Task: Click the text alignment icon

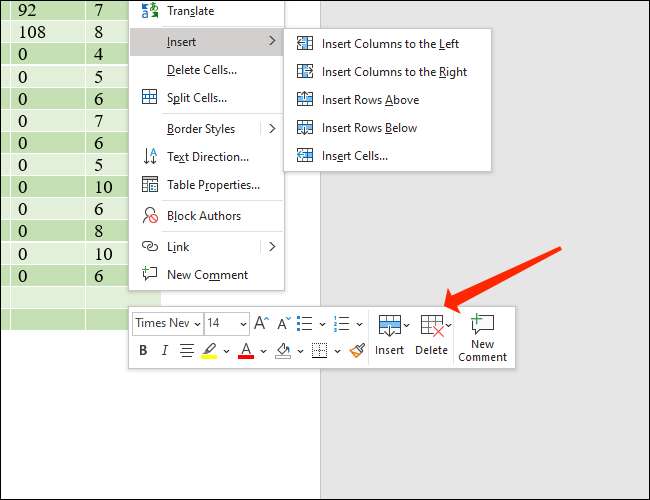Action: (187, 351)
